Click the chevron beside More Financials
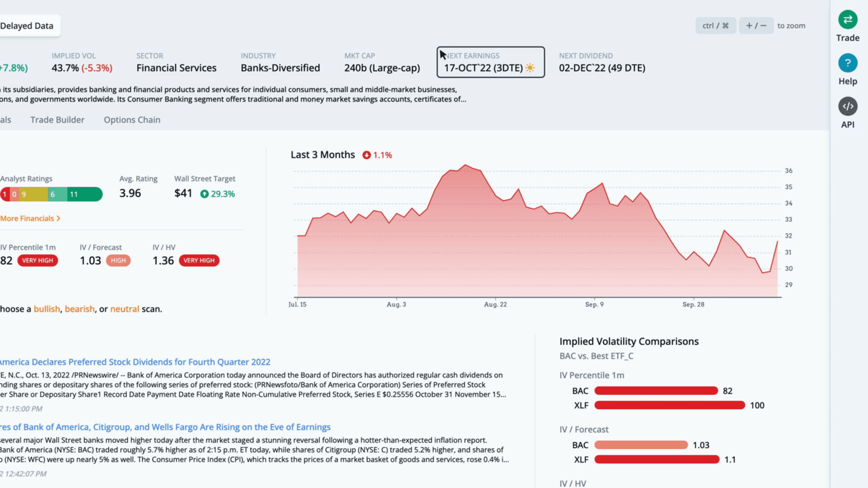This screenshot has width=868, height=488. (59, 218)
